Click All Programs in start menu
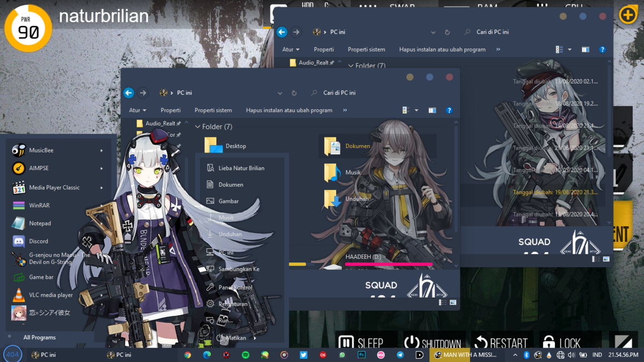Viewport: 644px width, 362px height. coord(39,337)
